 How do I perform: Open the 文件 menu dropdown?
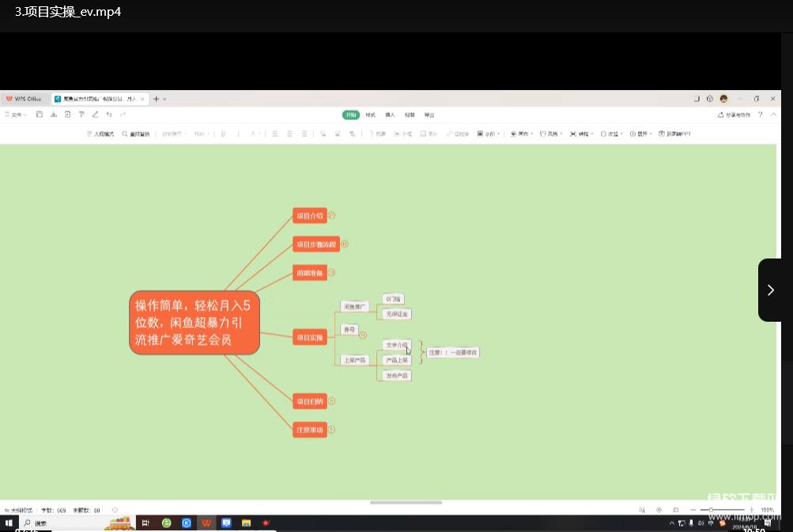tap(16, 115)
